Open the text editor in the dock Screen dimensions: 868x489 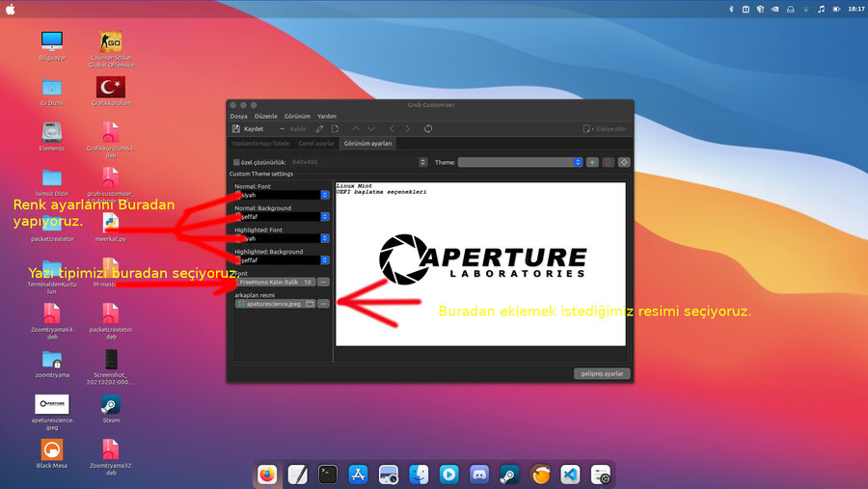point(297,475)
